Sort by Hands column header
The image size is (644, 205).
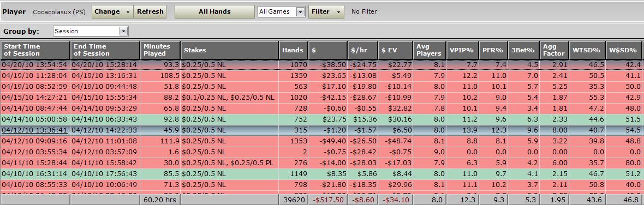coord(293,50)
